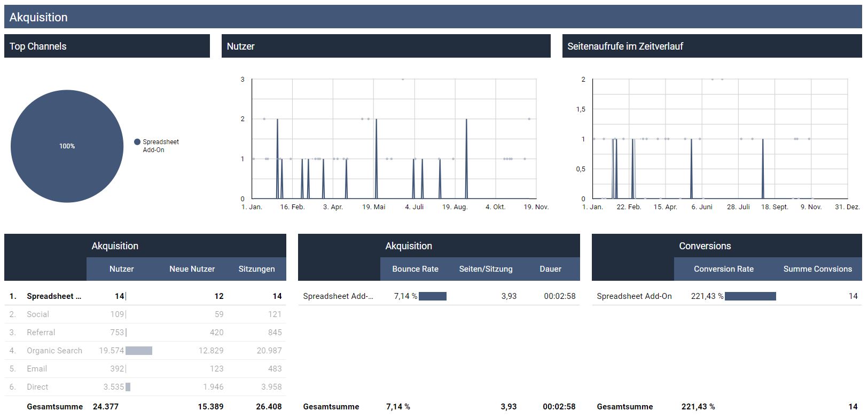Image resolution: width=868 pixels, height=419 pixels.
Task: Click the Spreadsheet Add-On legend color dot
Action: click(x=137, y=142)
